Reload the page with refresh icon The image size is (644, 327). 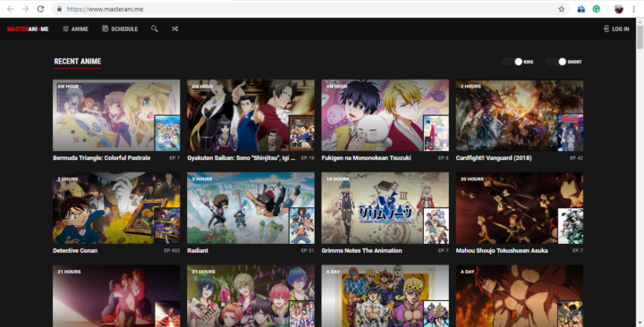tap(40, 9)
